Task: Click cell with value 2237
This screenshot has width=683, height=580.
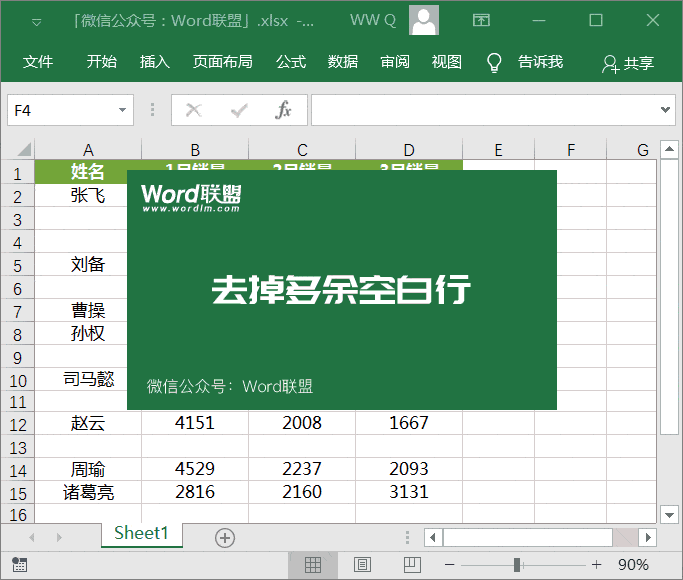Action: click(302, 469)
